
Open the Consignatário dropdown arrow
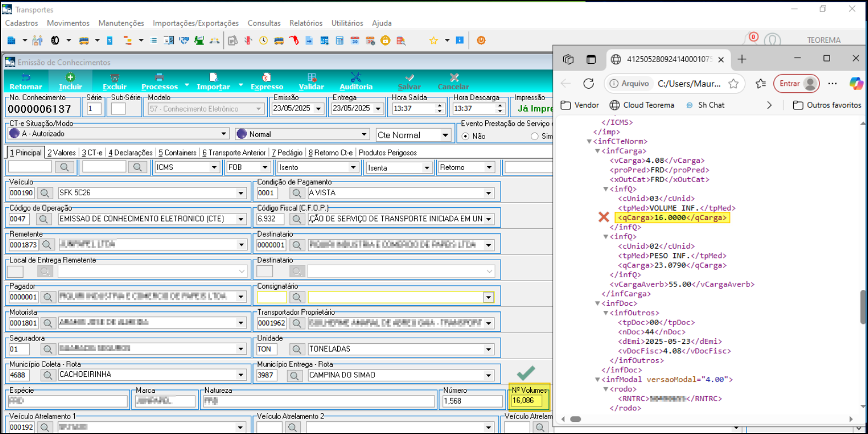[x=488, y=298]
